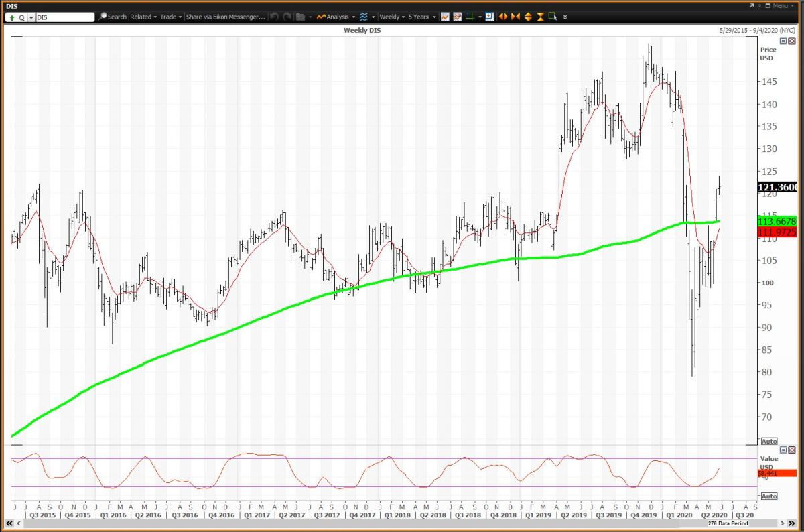Screen dimensions: 804x532
Task: Click the redo arrow icon
Action: click(x=287, y=17)
